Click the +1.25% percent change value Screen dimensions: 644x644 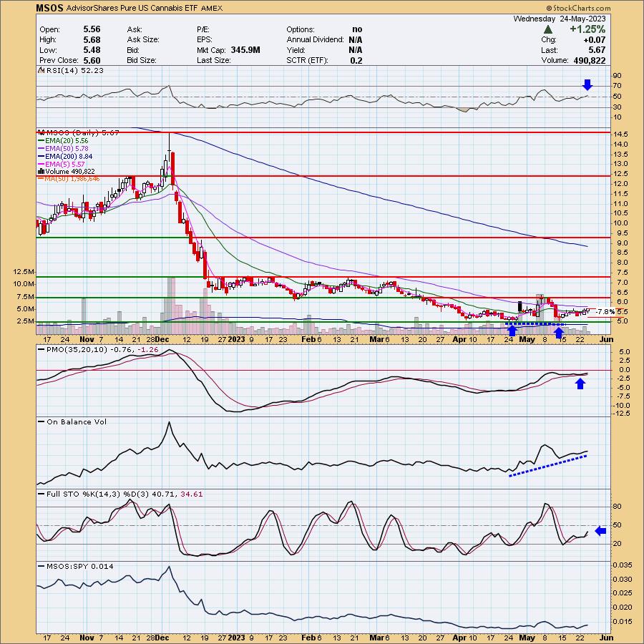tap(587, 29)
